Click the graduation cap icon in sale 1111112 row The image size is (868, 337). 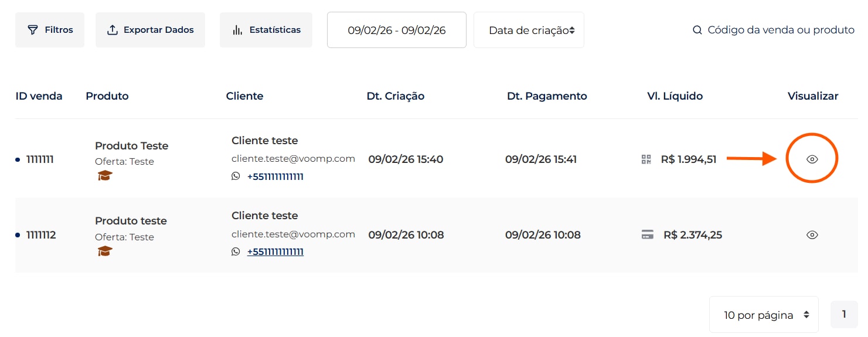[x=105, y=251]
